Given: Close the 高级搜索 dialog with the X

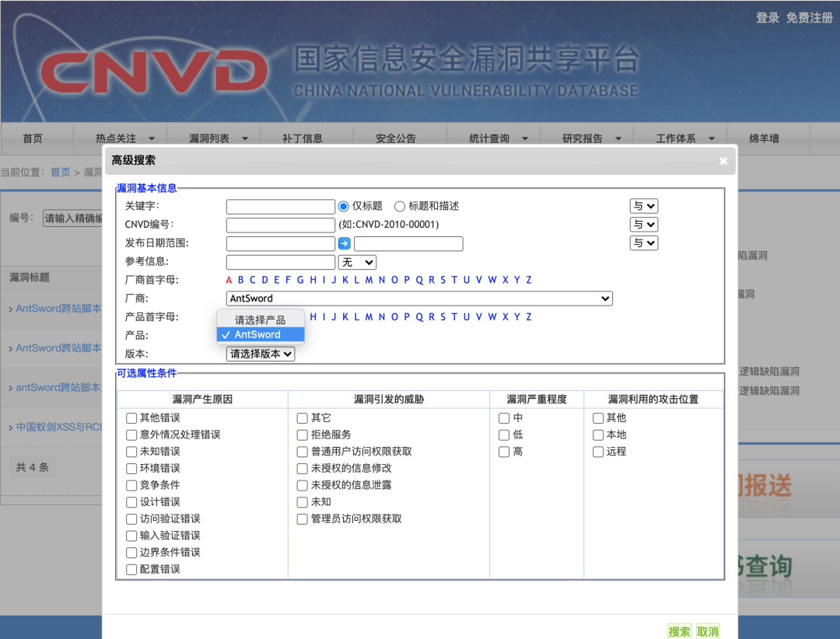Looking at the screenshot, I should tap(723, 161).
